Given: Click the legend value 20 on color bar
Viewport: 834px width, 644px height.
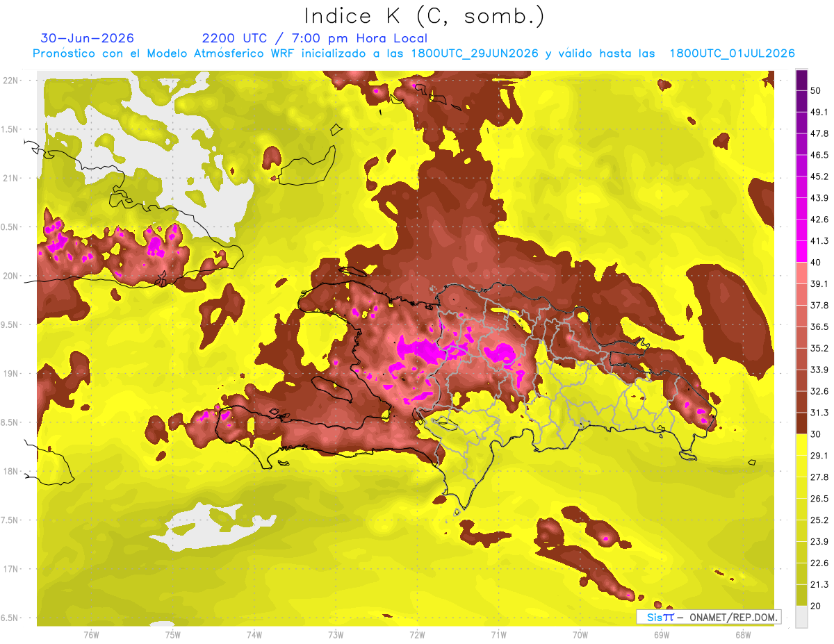Looking at the screenshot, I should point(816,606).
